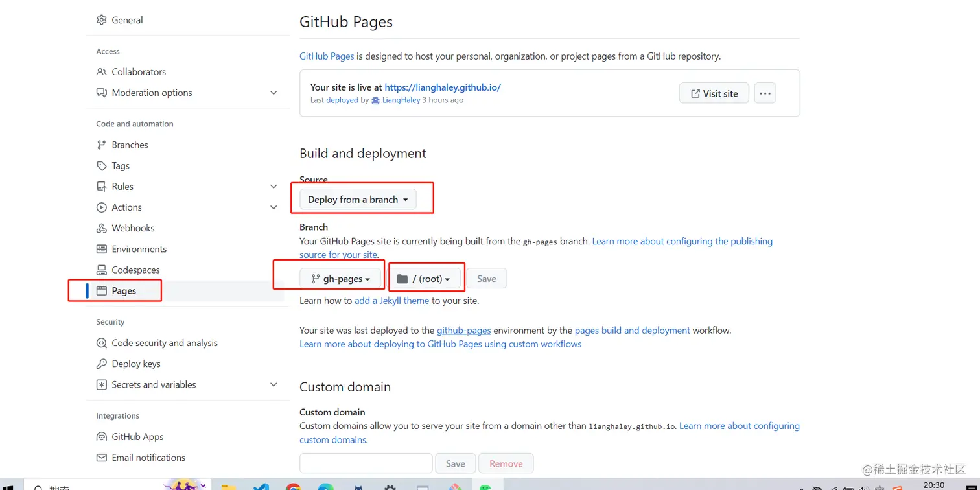Go to the Pages settings item
This screenshot has width=980, height=490.
(185, 291)
